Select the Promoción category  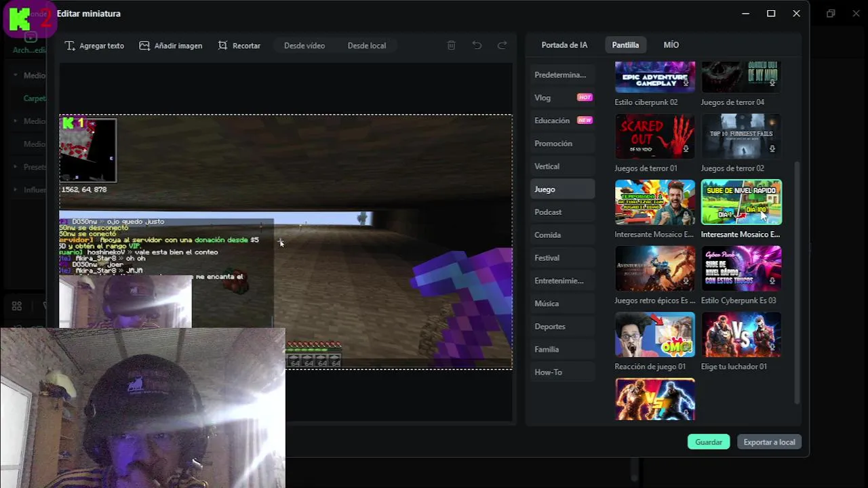pyautogui.click(x=562, y=144)
